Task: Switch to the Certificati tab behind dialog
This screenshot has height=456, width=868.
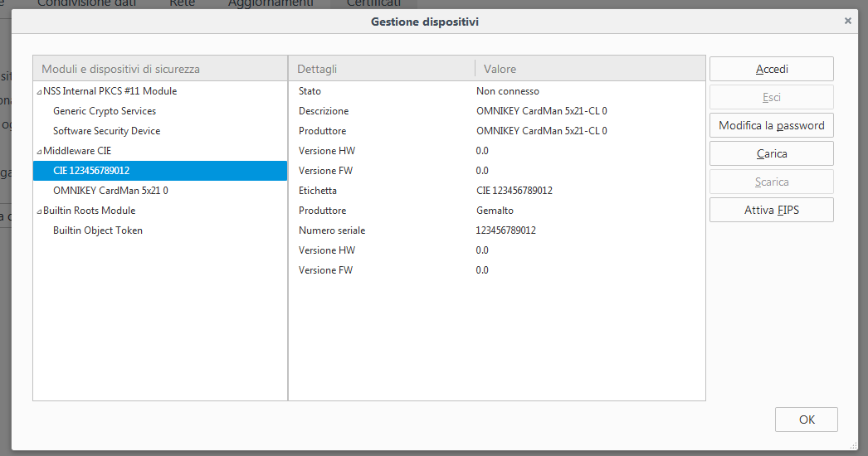Action: [373, 3]
